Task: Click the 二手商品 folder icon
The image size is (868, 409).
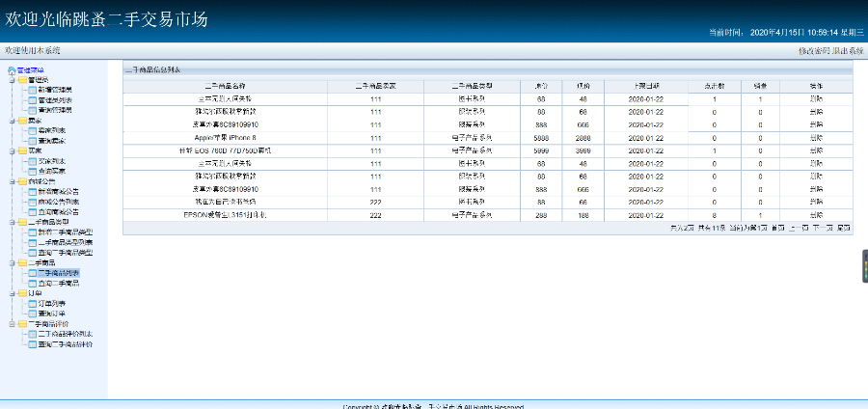Action: pos(22,263)
